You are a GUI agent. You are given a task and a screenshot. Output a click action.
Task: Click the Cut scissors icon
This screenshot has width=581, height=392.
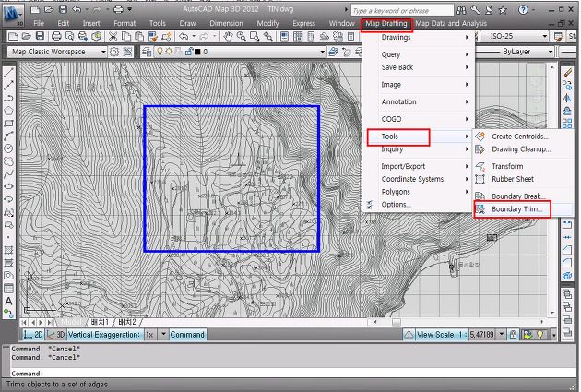point(113,36)
